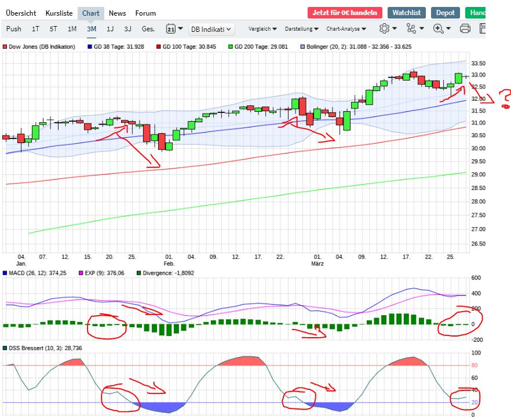Open the calendar date picker icon
Image resolution: width=511 pixels, height=420 pixels.
170,28
